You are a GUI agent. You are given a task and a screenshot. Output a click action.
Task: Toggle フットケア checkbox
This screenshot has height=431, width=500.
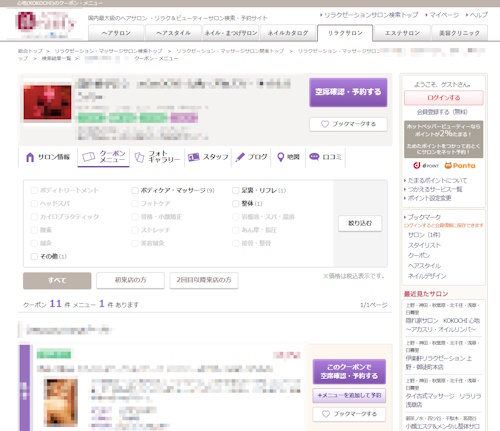click(135, 204)
